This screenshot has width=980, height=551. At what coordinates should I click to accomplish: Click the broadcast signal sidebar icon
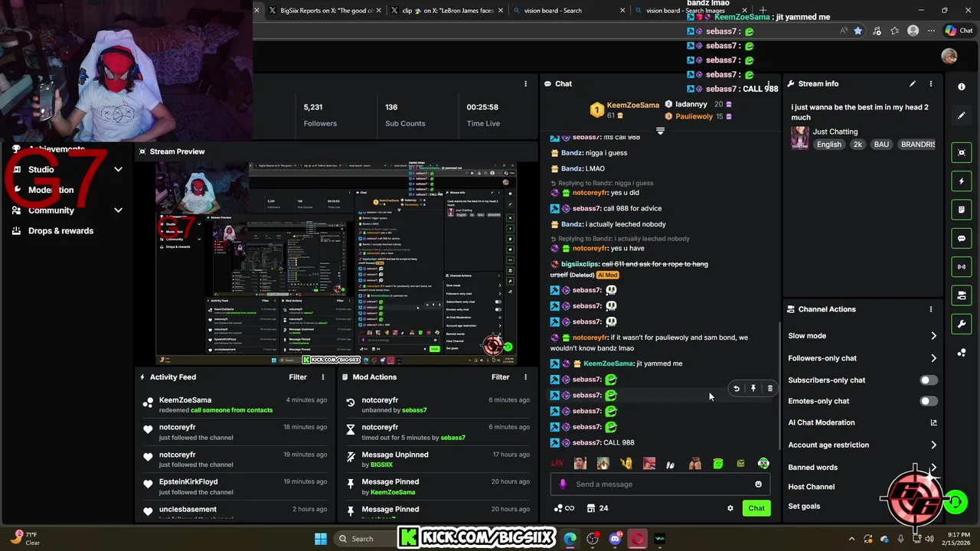pos(962,266)
